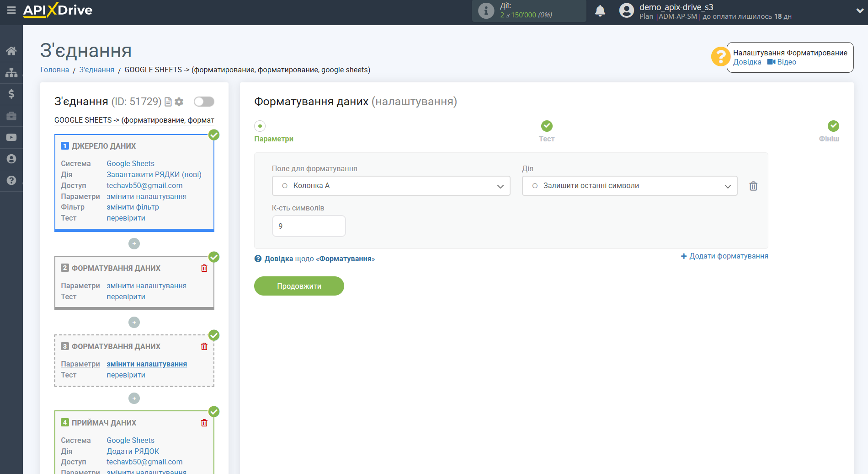The image size is (868, 474).
Task: Open the connections sitemap sidebar icon
Action: [x=11, y=72]
